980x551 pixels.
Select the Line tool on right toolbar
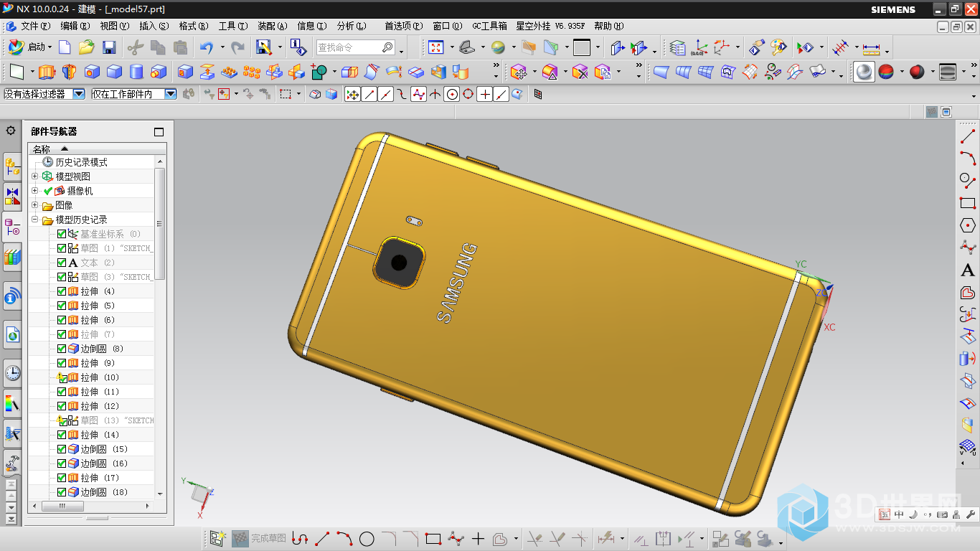968,136
